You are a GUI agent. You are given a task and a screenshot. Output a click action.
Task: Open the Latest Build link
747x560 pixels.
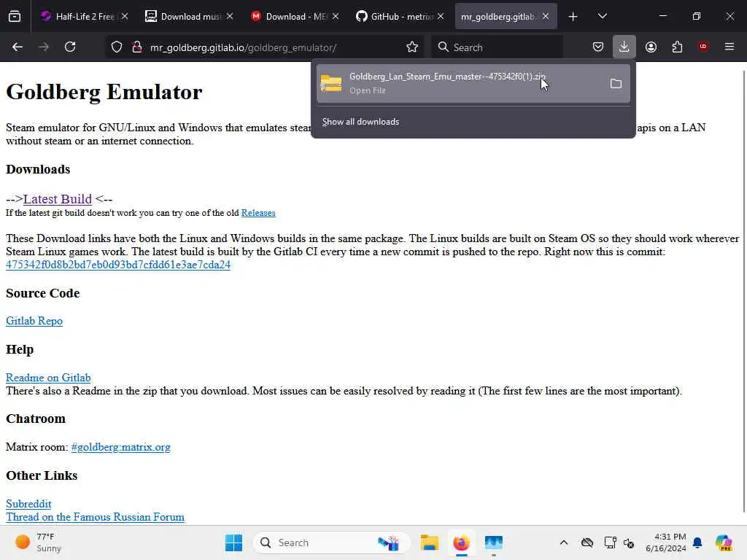(57, 199)
